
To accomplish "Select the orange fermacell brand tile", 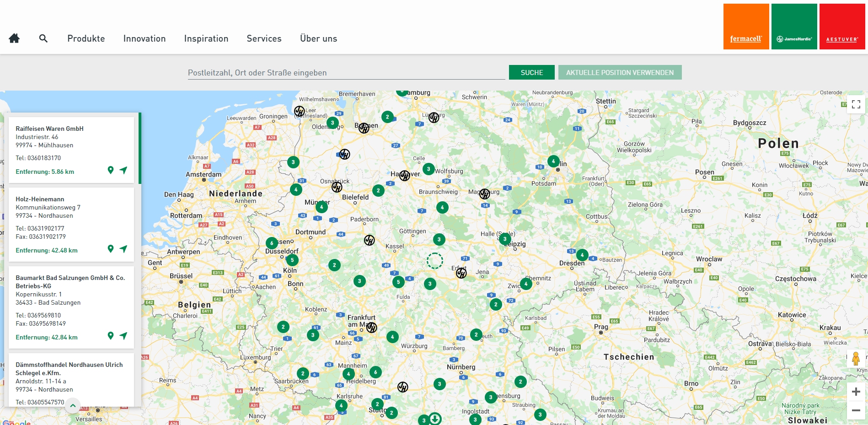I will [746, 27].
